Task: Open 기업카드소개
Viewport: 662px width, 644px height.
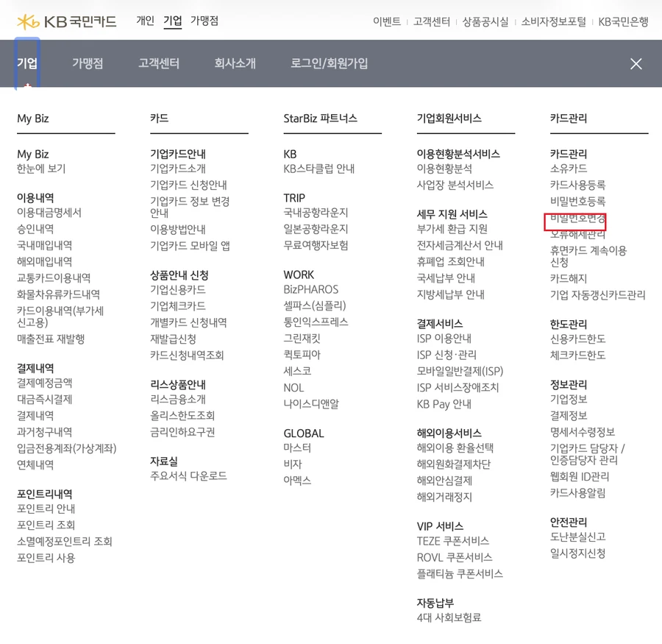Action: coord(178,169)
